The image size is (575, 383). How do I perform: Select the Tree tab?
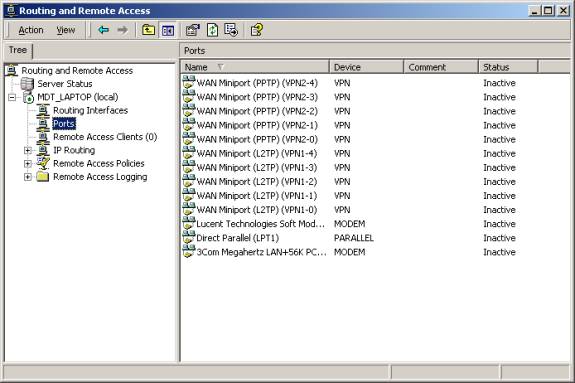click(18, 50)
